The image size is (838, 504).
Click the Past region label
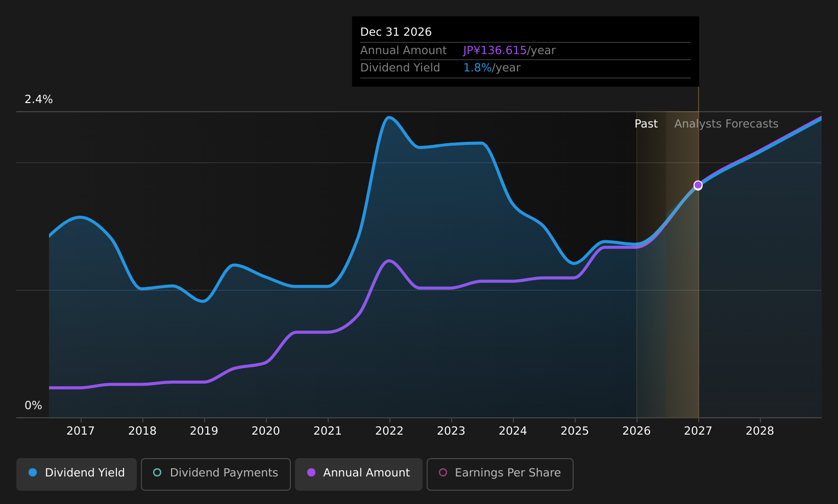[646, 124]
